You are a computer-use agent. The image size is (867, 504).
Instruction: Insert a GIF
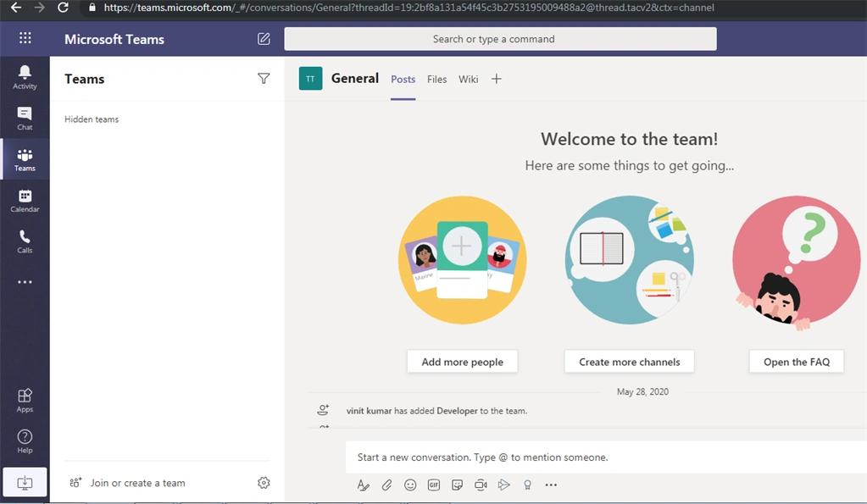434,485
